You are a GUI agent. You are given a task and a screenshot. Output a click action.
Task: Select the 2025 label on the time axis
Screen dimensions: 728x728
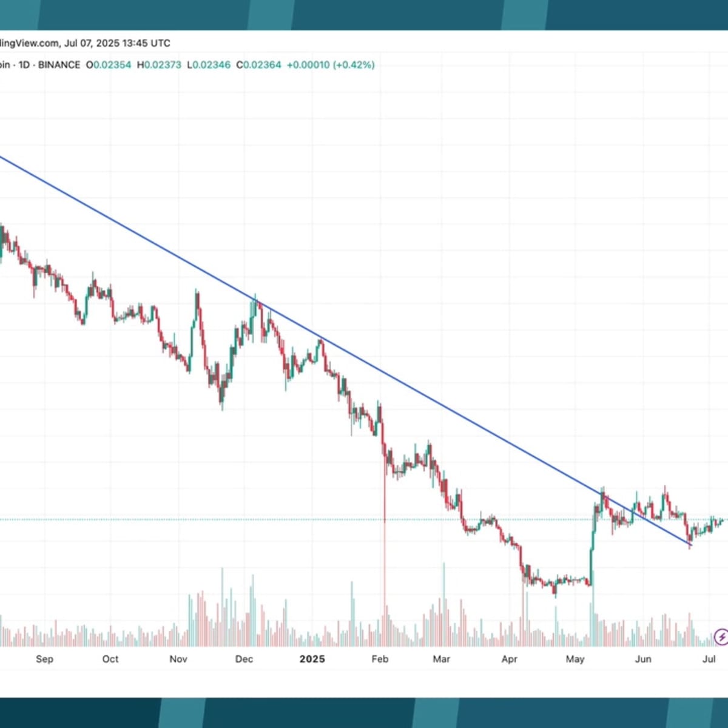click(312, 659)
